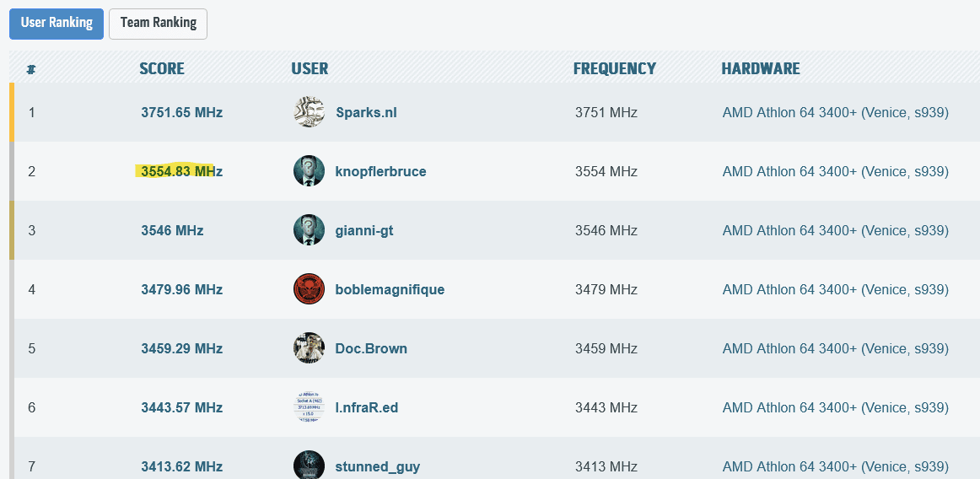Open the 3751.65 MHz score link
The image size is (980, 479).
pos(182,112)
